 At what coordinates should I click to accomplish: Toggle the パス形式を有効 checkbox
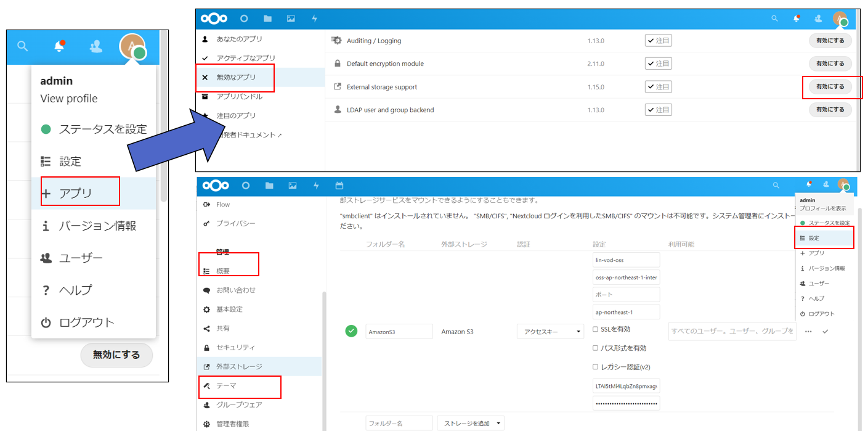click(596, 348)
